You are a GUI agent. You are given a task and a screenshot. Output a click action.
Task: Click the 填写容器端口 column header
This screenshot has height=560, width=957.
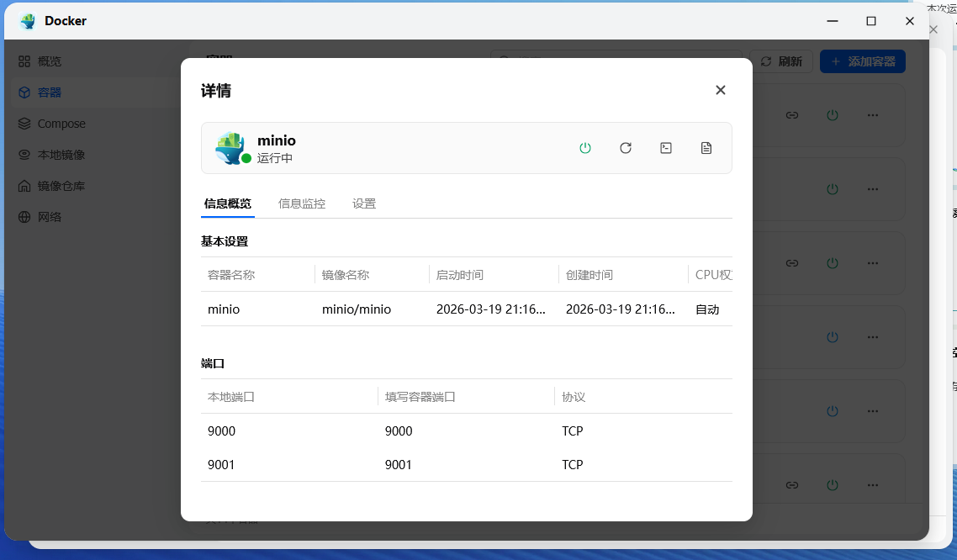(x=420, y=397)
